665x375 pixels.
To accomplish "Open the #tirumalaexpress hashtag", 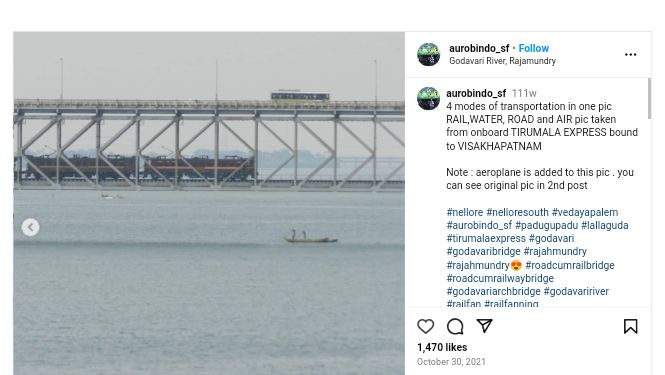I will pos(486,238).
